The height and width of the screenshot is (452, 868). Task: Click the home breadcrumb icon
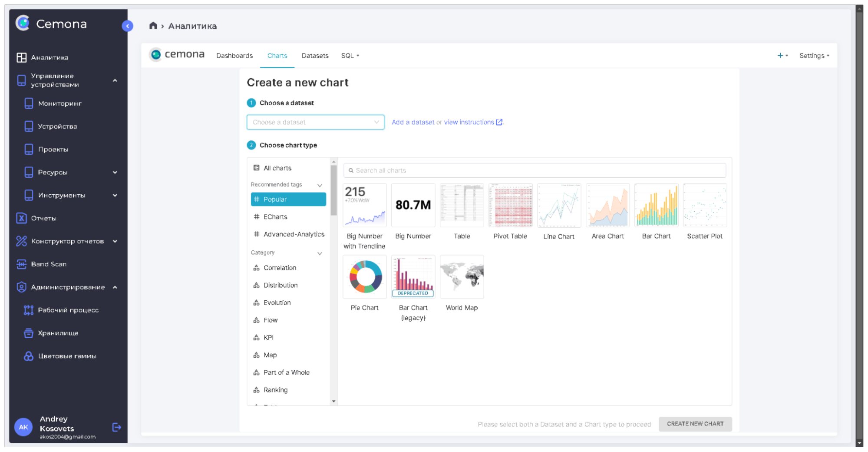coord(153,26)
